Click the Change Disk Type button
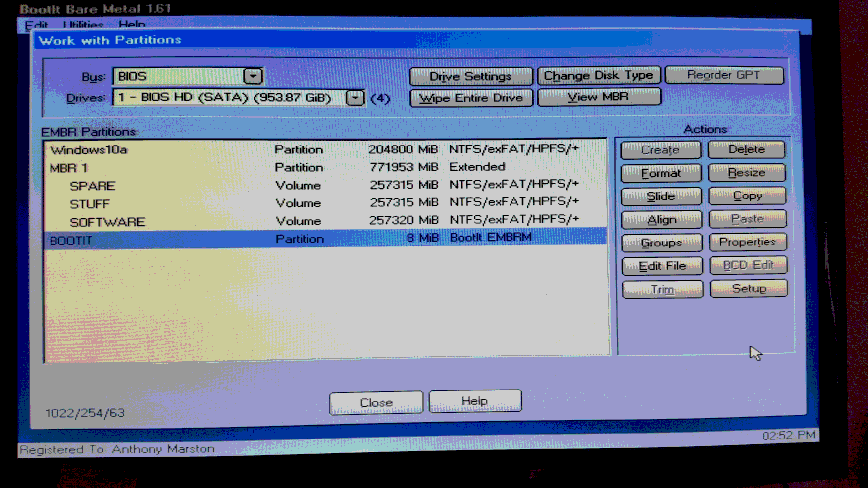 (599, 76)
